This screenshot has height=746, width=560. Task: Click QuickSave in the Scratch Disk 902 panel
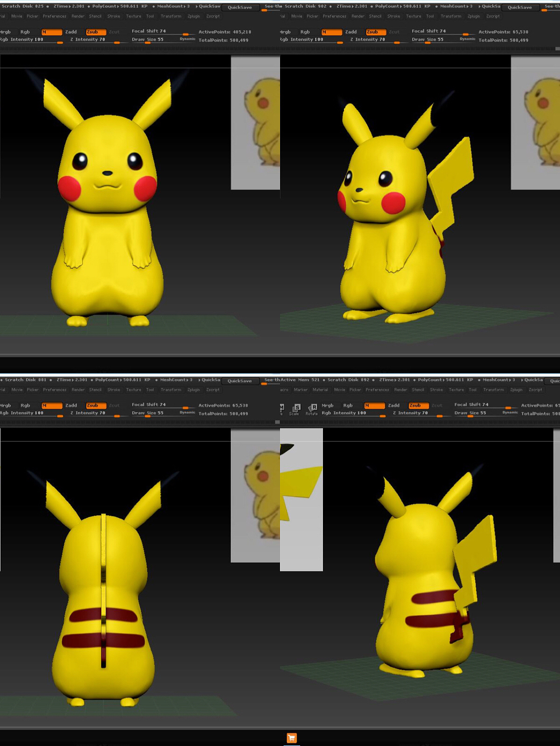point(520,7)
